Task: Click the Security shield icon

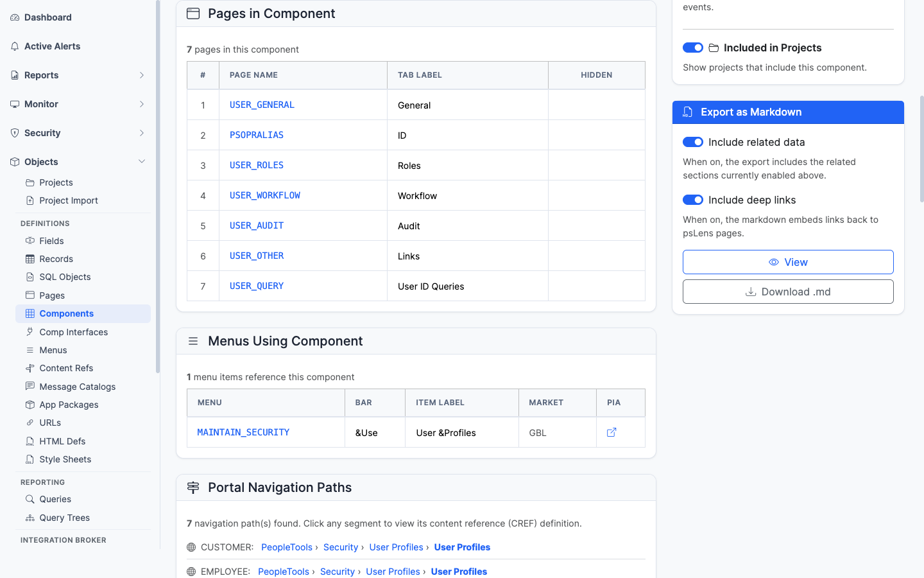Action: [x=15, y=133]
